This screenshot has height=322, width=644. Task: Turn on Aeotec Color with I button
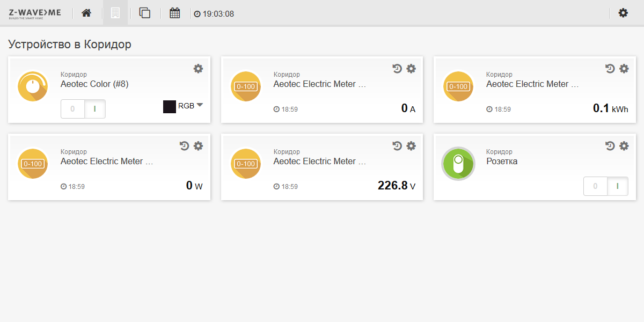[x=95, y=109]
